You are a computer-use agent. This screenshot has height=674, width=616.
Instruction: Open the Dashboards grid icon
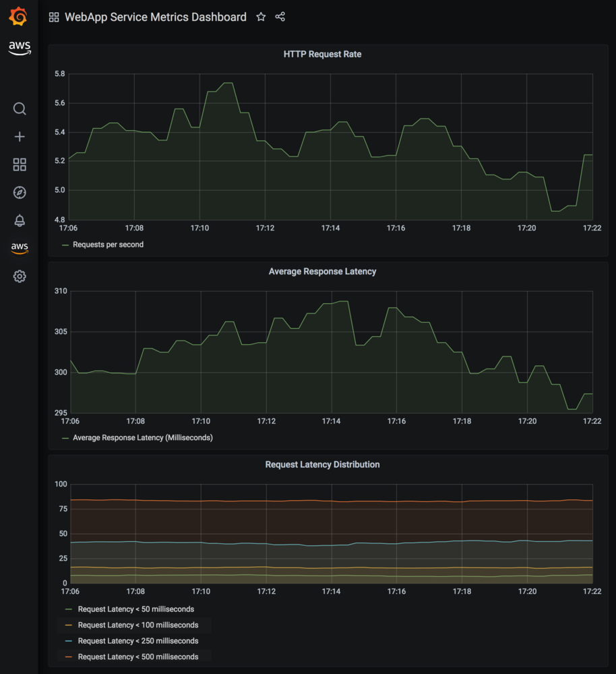(x=19, y=164)
